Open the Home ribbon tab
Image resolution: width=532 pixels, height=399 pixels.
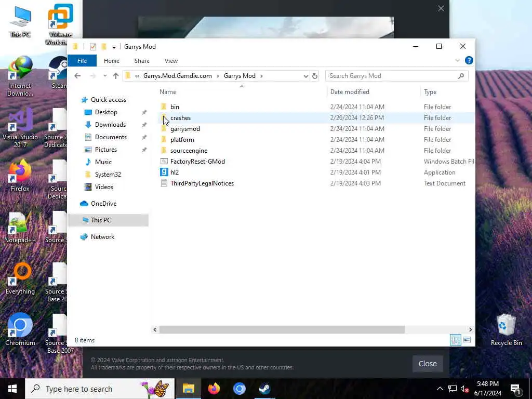coord(112,61)
